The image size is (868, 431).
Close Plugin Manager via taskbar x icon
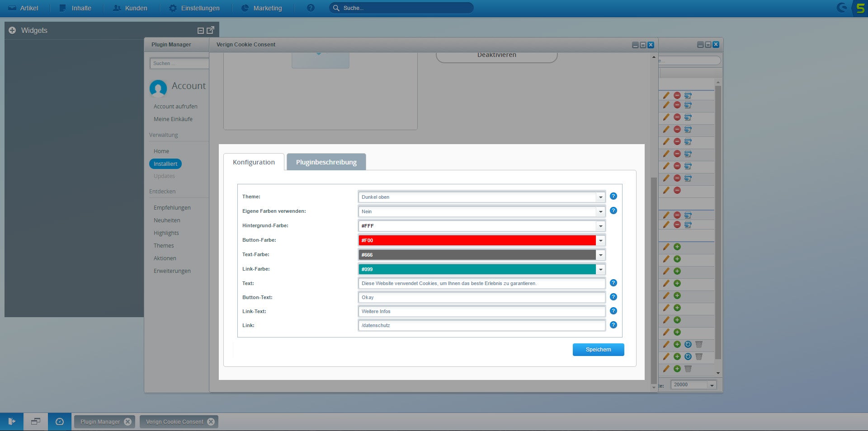point(128,422)
